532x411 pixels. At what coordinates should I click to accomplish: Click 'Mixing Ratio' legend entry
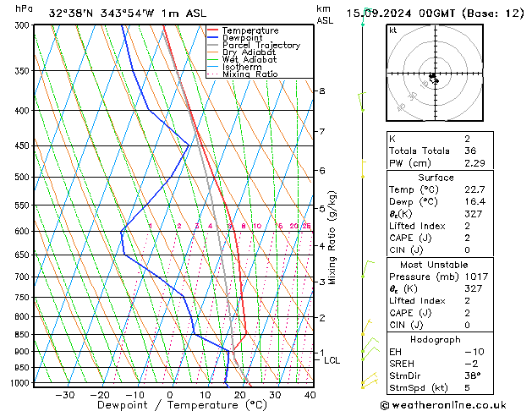coord(250,74)
